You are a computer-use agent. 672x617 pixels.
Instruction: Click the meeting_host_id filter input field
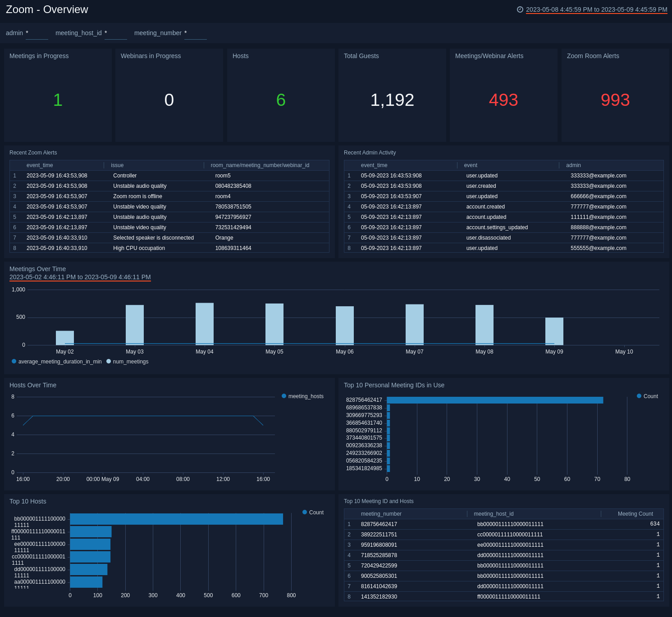coord(116,33)
